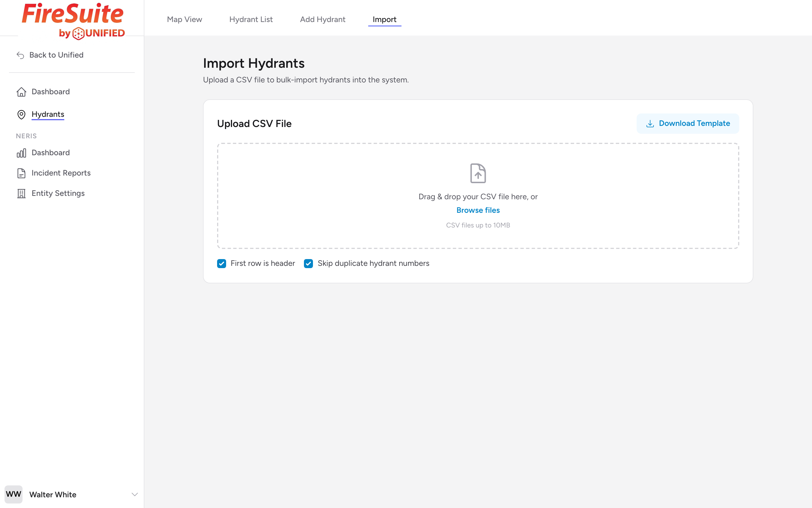Open the Hydrants sidebar item

[48, 114]
